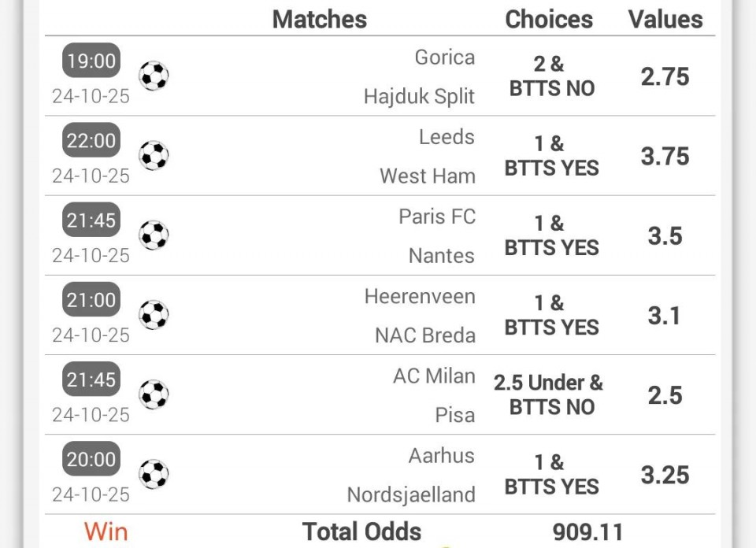Click the Values column header
This screenshot has width=756, height=548.
click(665, 19)
